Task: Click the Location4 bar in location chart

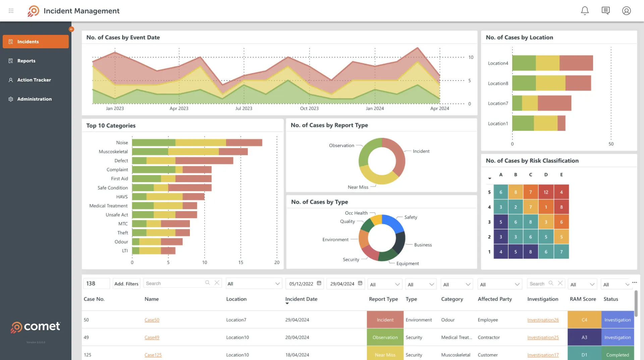Action: 552,63
